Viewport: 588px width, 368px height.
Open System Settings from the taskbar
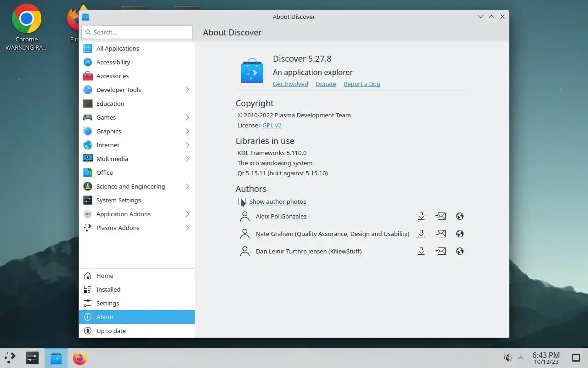pyautogui.click(x=32, y=358)
